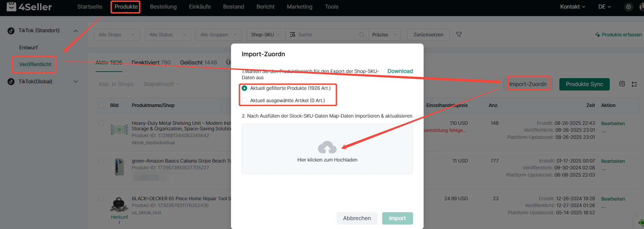Click Produkte erfassen link
The image size is (644, 229).
coord(619,35)
